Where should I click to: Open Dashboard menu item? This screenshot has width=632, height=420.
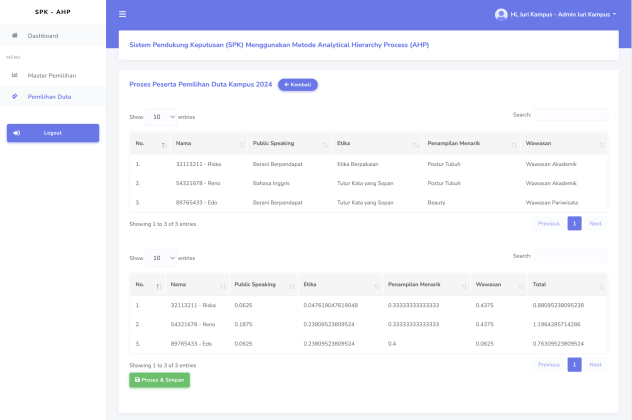point(43,36)
